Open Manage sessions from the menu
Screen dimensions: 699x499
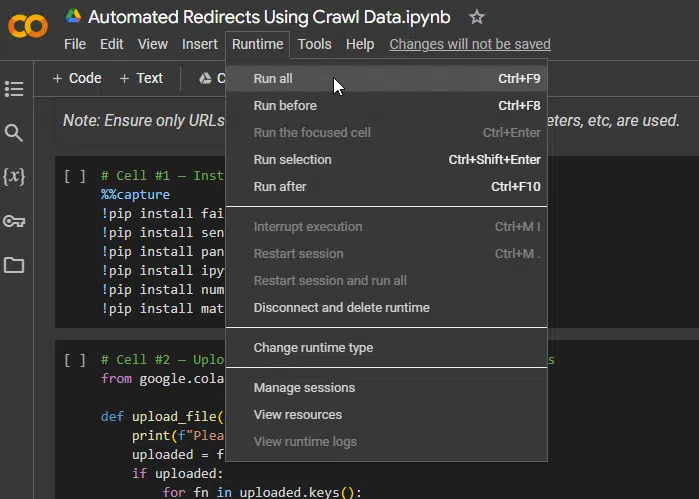click(304, 387)
